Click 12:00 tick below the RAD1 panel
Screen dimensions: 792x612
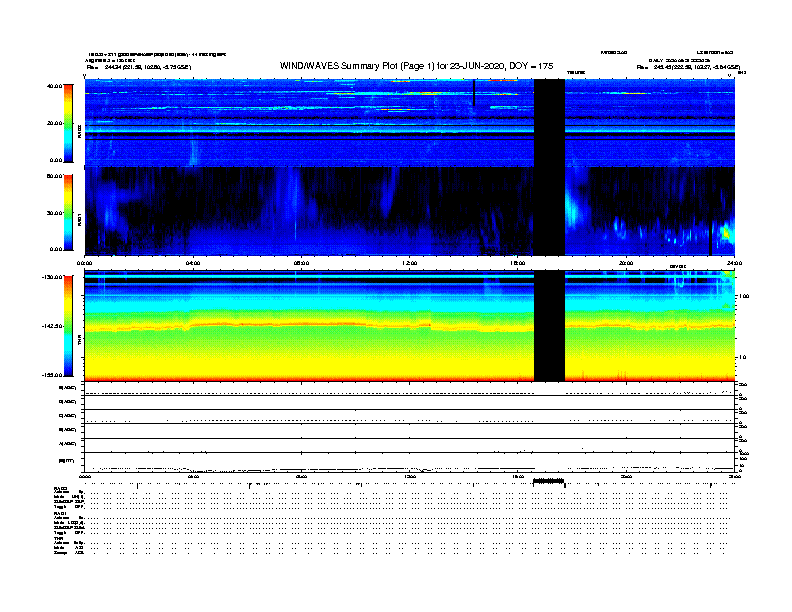[x=410, y=263]
